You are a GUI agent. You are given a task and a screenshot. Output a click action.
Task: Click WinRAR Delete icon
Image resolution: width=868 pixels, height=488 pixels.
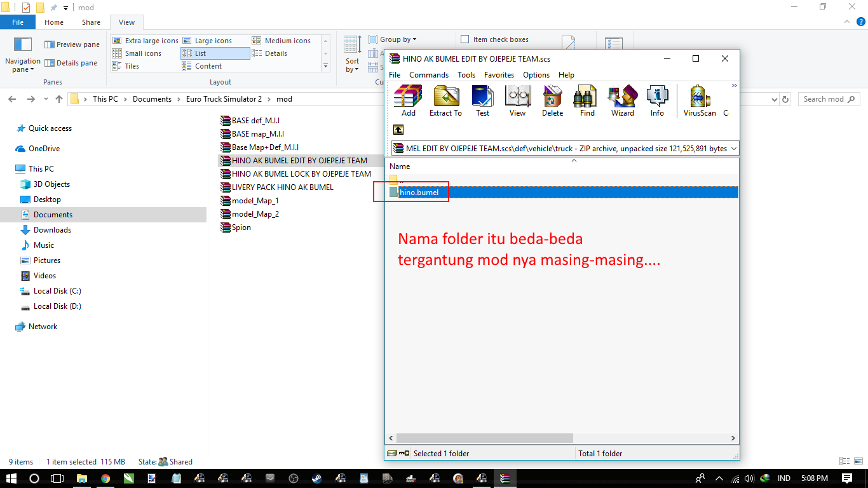pyautogui.click(x=552, y=101)
